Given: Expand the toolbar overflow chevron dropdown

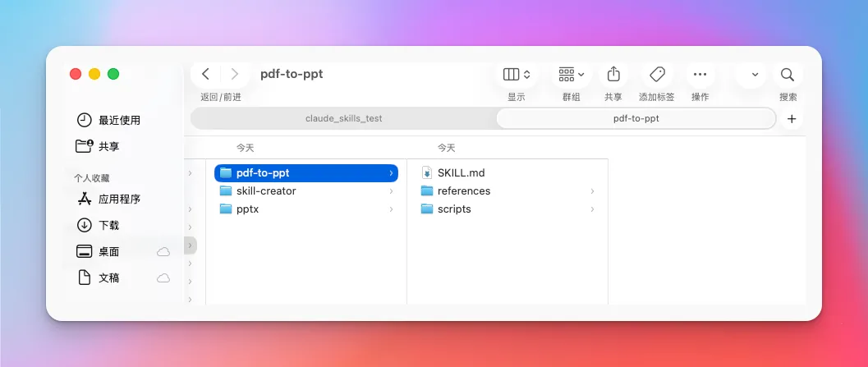Looking at the screenshot, I should pos(755,75).
